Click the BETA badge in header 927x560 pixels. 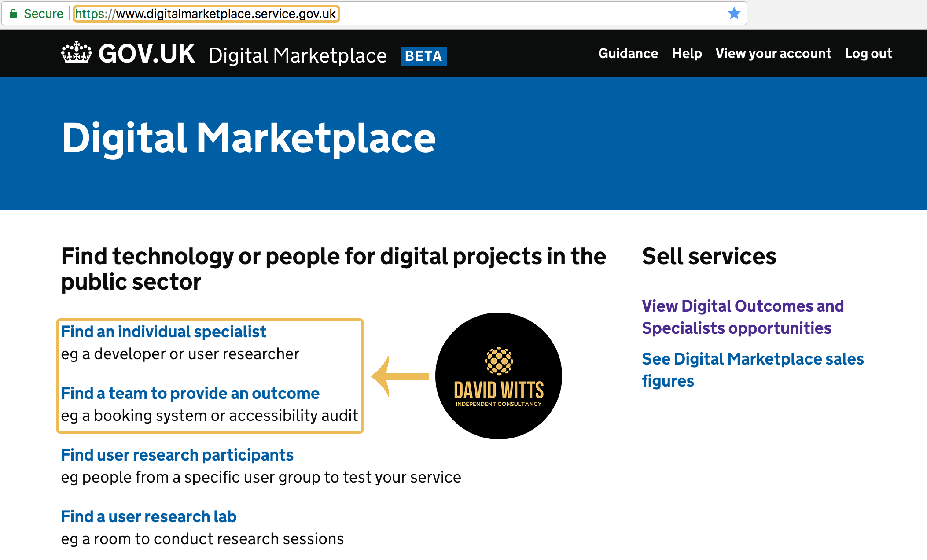423,56
